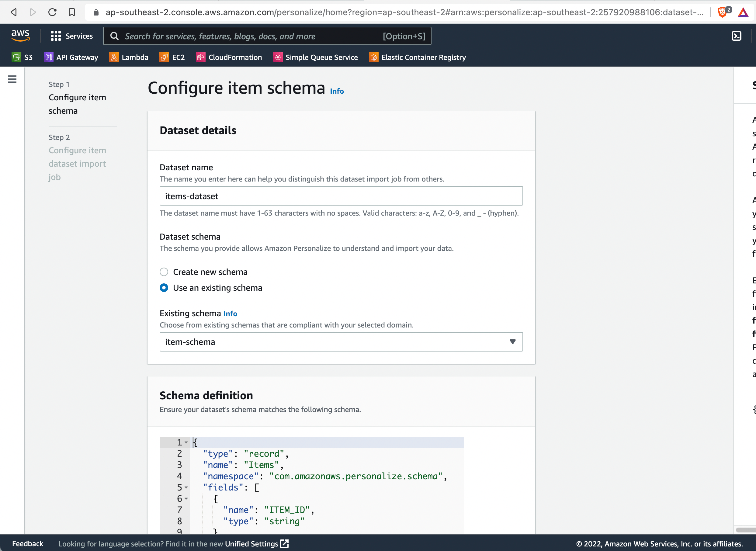
Task: Click inside the Dataset name field
Action: point(341,196)
